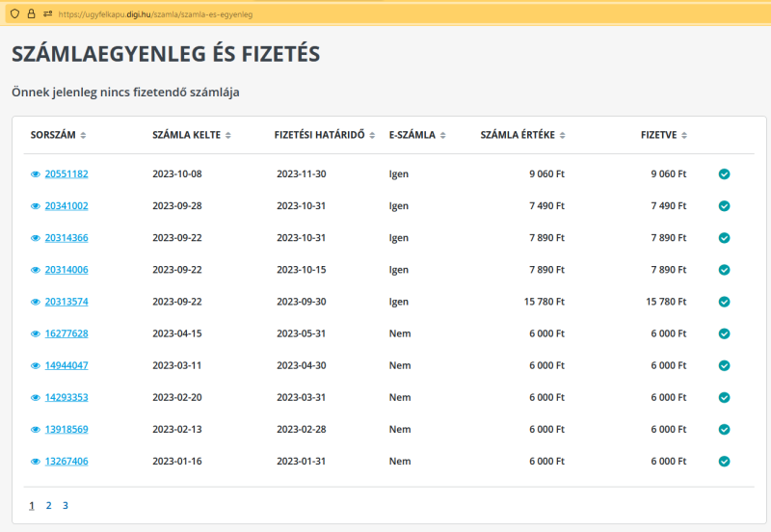
Task: Click paid checkmark in the 2023-02-13 row
Action: (725, 430)
